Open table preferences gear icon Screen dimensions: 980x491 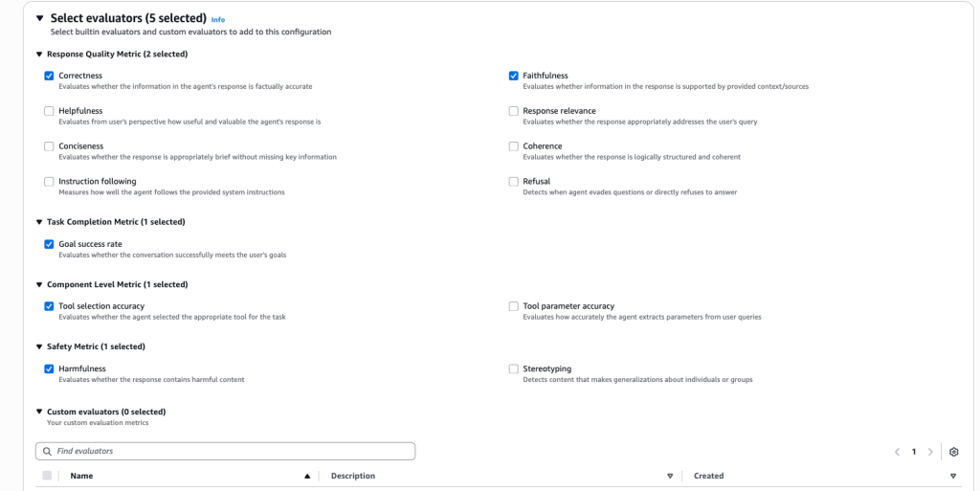tap(953, 452)
